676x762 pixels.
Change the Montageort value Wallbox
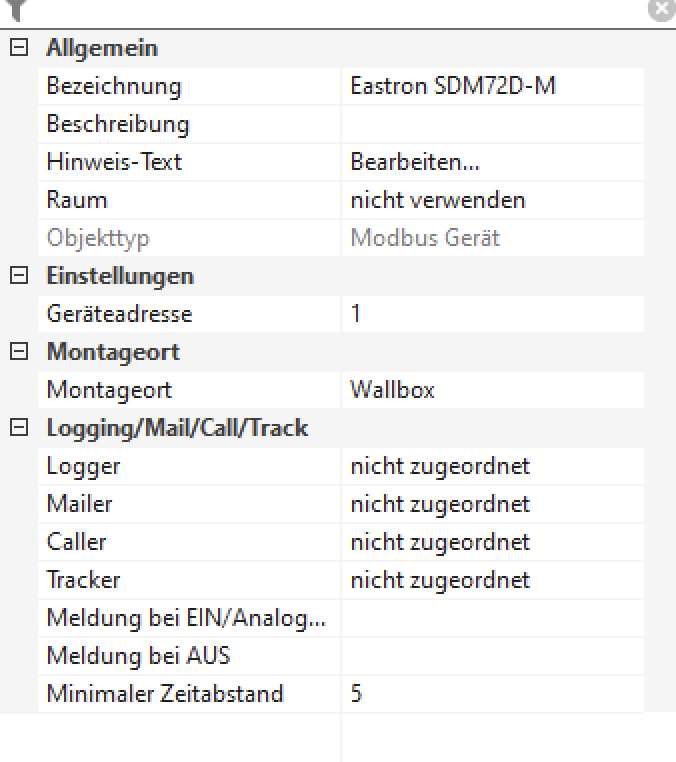(x=490, y=390)
